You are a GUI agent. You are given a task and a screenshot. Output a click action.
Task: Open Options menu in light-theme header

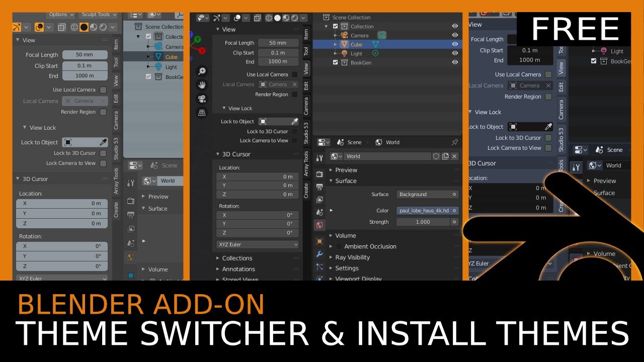pos(61,15)
